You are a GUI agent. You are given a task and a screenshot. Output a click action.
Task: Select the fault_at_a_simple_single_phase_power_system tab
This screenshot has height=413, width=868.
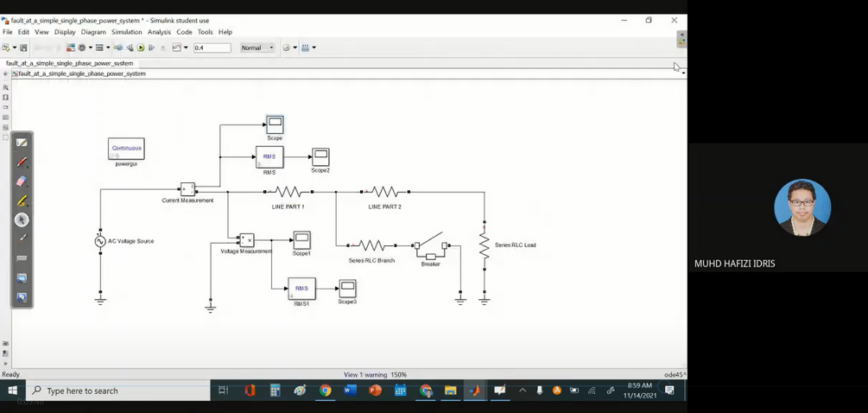click(69, 63)
